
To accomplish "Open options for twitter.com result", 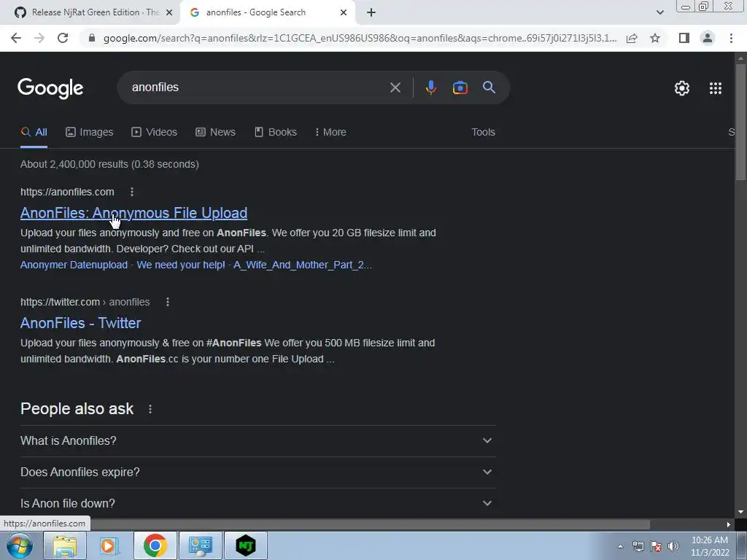I will click(168, 302).
